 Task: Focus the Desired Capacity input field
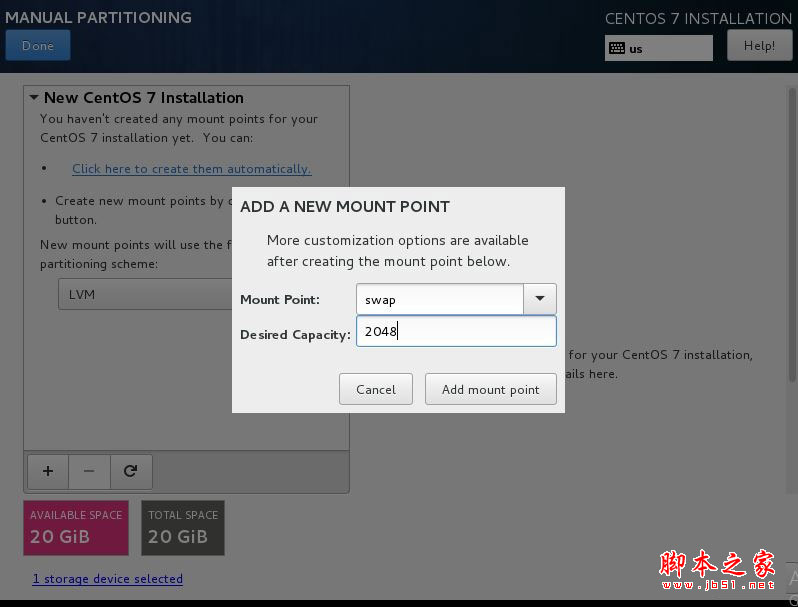click(456, 332)
